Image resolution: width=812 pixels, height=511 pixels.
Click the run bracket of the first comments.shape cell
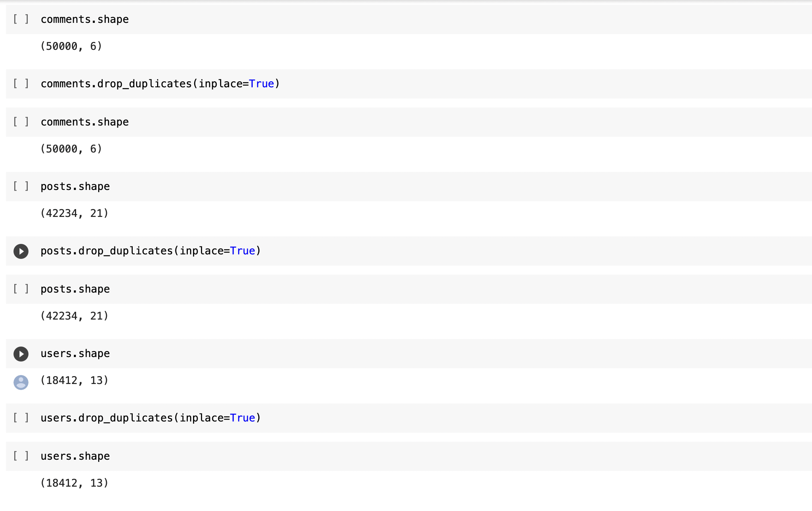pos(21,19)
